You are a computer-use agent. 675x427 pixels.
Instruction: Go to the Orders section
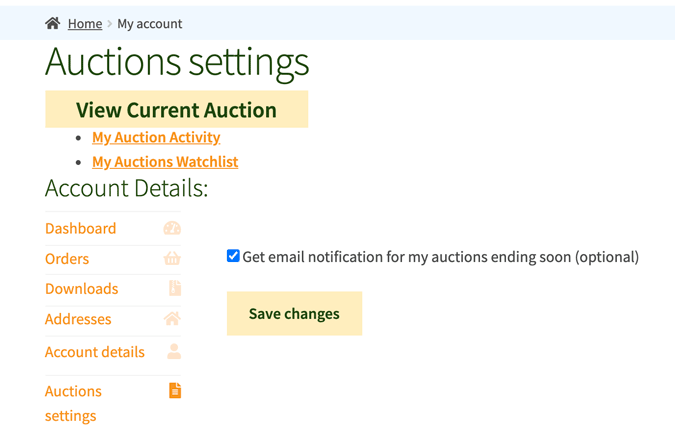point(67,259)
